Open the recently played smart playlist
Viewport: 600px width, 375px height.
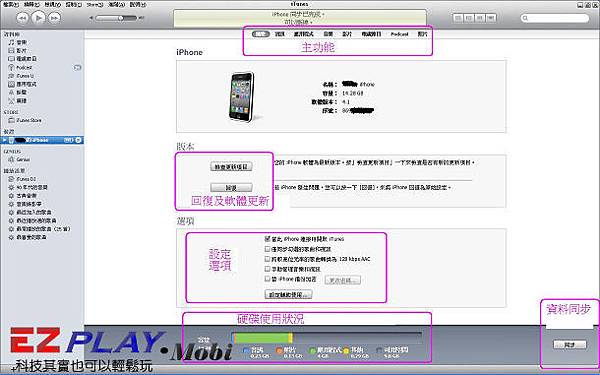[32, 220]
